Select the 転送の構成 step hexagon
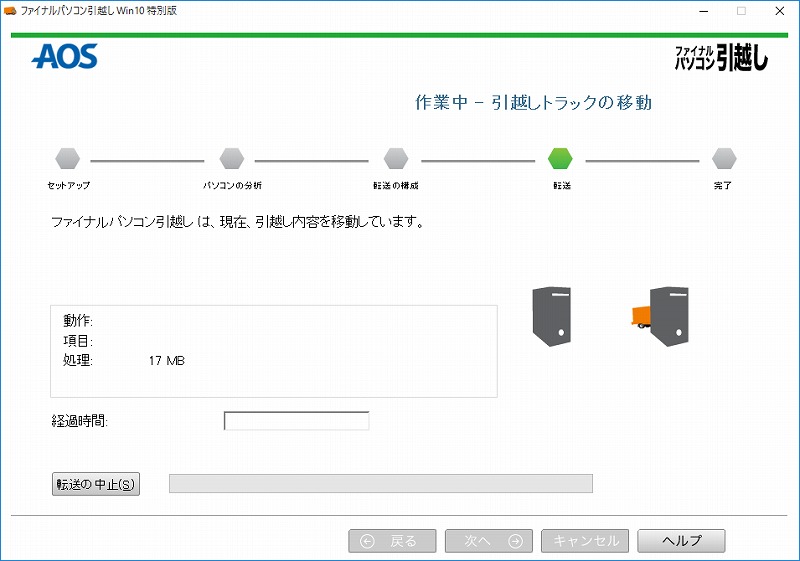Viewport: 800px width, 561px height. click(x=396, y=159)
